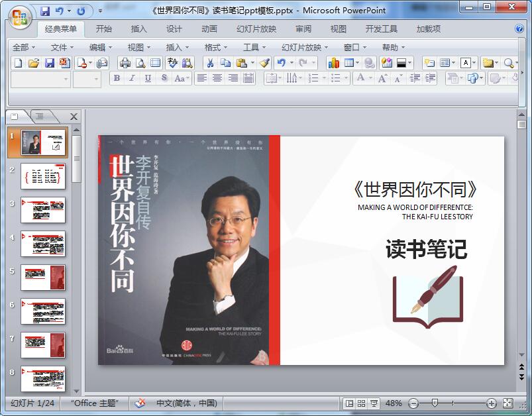Open a file with the folder icon
The width and height of the screenshot is (532, 416).
34,63
